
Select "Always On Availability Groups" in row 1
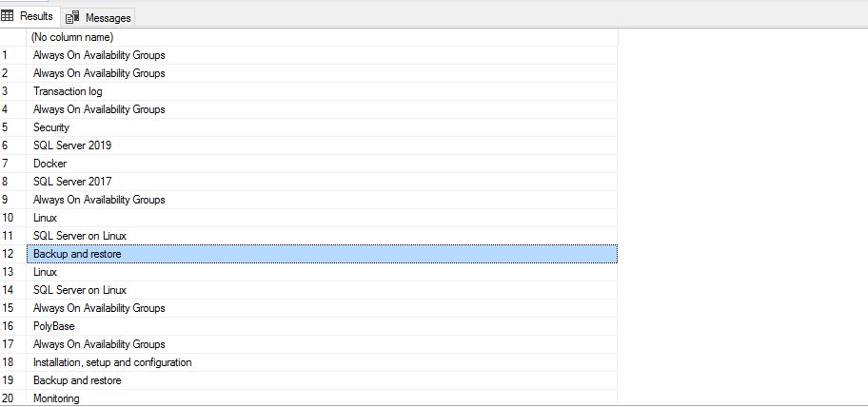click(99, 55)
